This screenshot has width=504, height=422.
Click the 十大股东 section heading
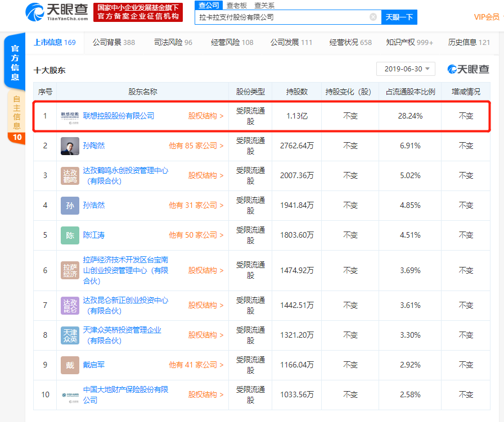[49, 70]
